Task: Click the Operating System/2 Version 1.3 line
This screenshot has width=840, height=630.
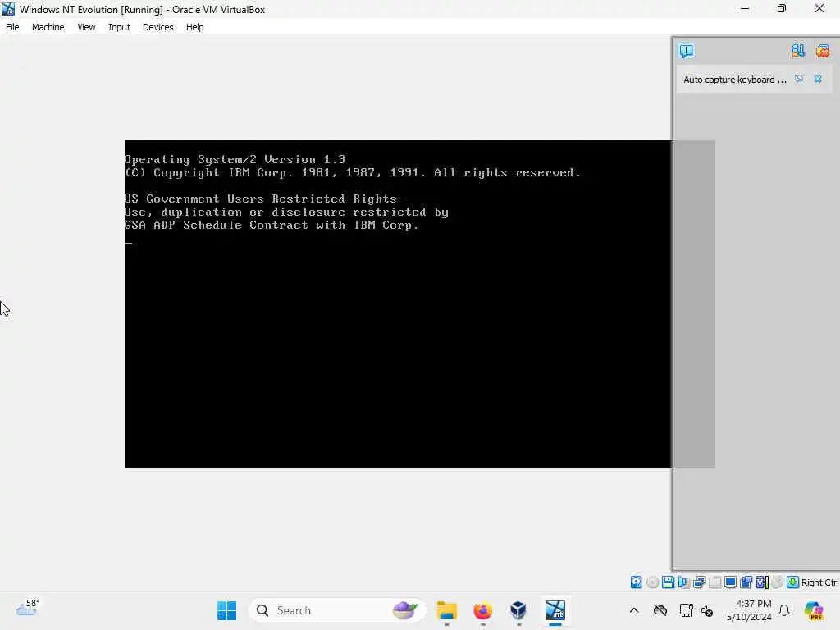Action: (x=235, y=159)
